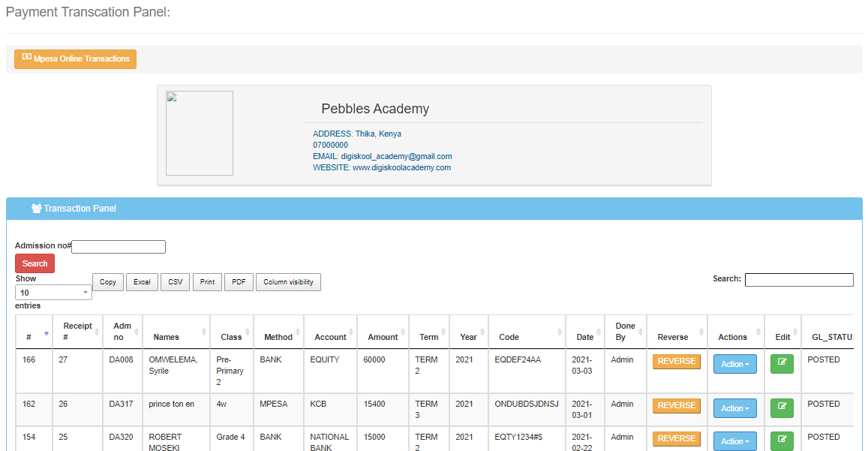This screenshot has height=451, width=868.
Task: Export the table to Excel
Action: click(x=142, y=282)
